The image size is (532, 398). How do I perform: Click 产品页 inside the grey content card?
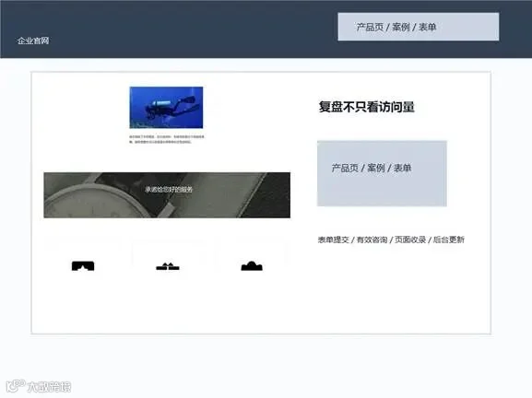345,168
